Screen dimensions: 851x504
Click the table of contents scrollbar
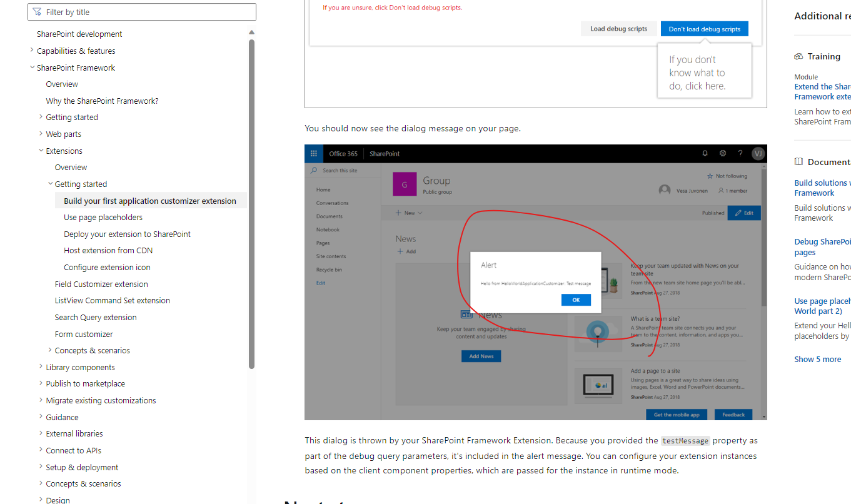(252, 203)
